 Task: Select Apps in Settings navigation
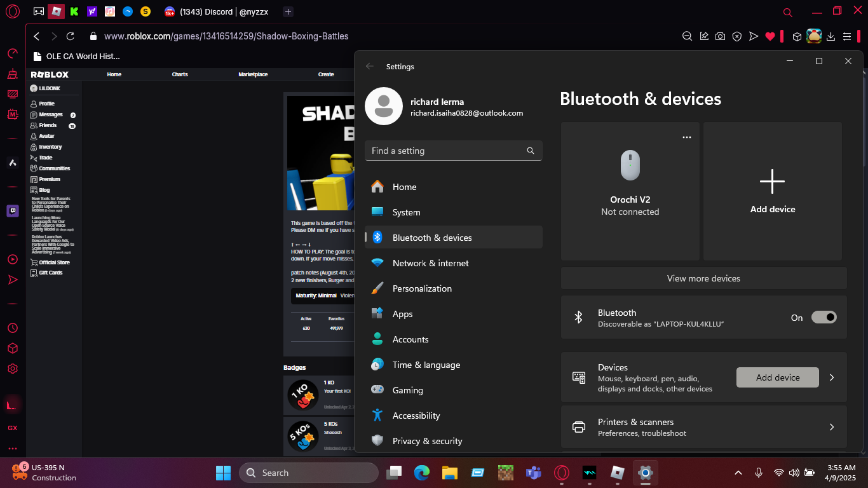pyautogui.click(x=454, y=314)
